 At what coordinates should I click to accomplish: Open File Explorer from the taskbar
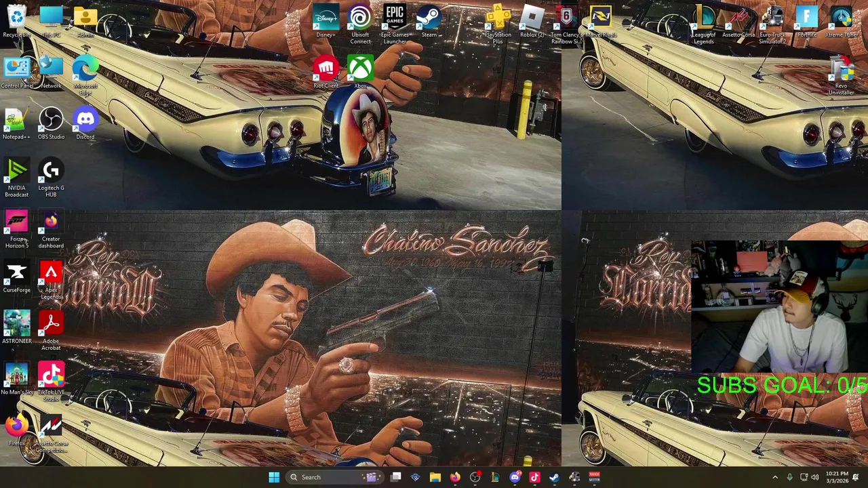click(435, 477)
